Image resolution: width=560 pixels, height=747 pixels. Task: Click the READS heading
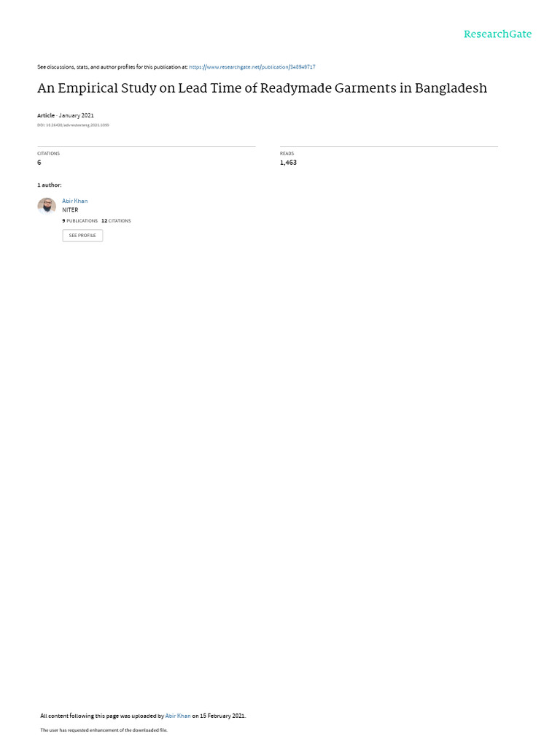[x=287, y=153]
